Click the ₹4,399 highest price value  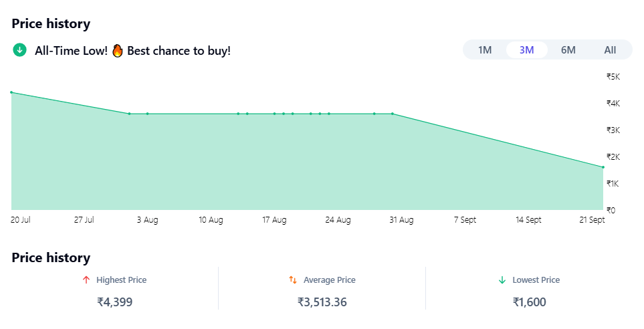pos(115,302)
